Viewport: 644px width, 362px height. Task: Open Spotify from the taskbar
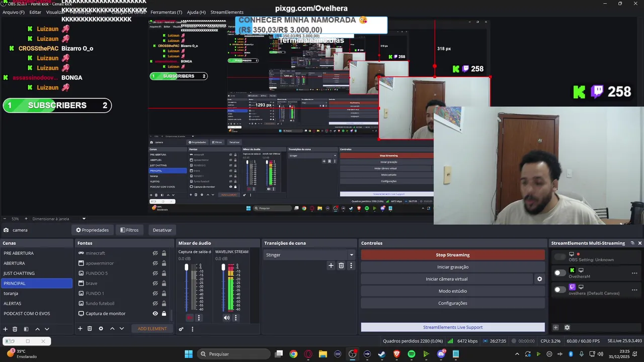[412, 354]
